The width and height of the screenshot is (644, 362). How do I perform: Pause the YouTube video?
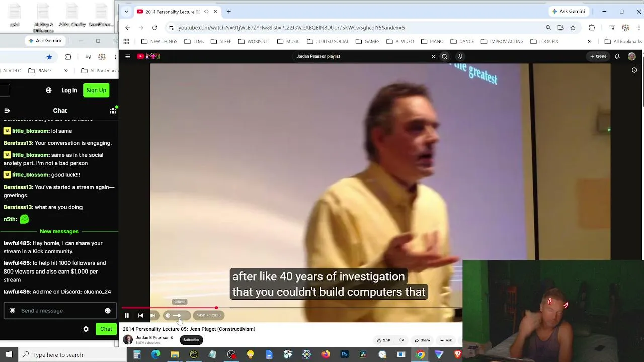click(x=127, y=315)
